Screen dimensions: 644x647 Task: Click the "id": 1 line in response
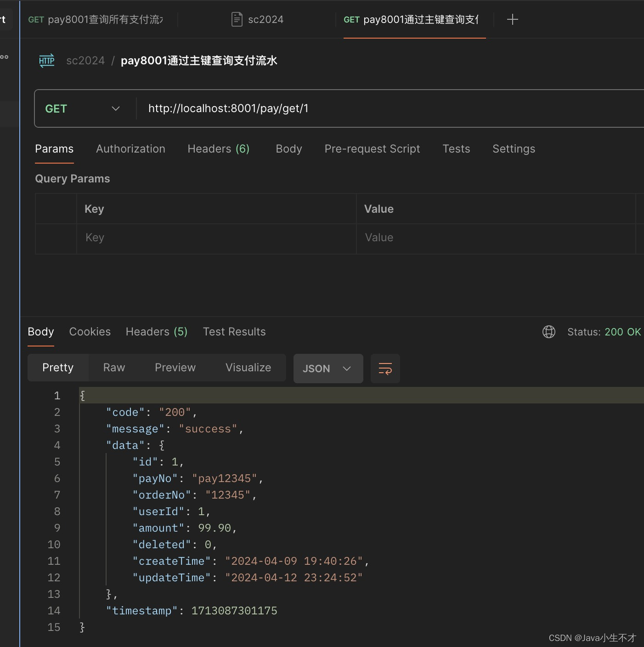click(x=158, y=462)
